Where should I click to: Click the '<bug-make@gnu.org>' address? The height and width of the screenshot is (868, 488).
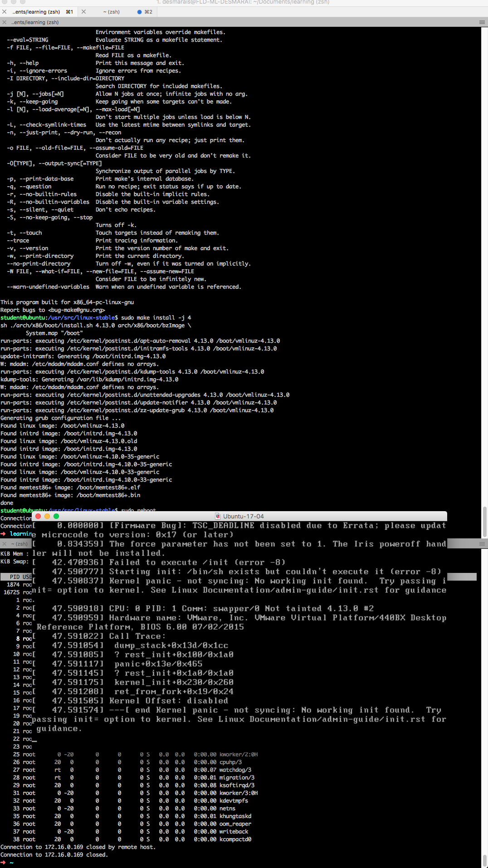[x=77, y=310]
